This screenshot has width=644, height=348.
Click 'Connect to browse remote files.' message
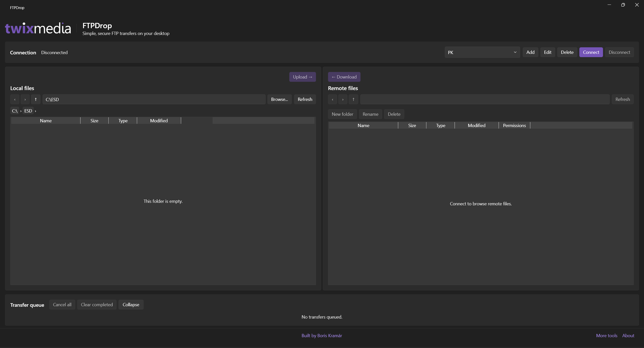481,204
